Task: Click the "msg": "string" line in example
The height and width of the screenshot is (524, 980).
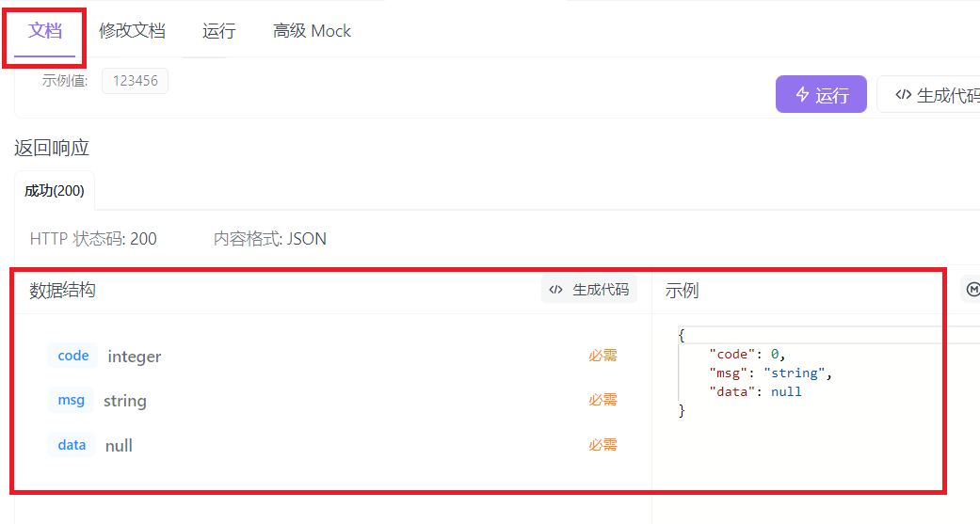Action: pyautogui.click(x=771, y=373)
